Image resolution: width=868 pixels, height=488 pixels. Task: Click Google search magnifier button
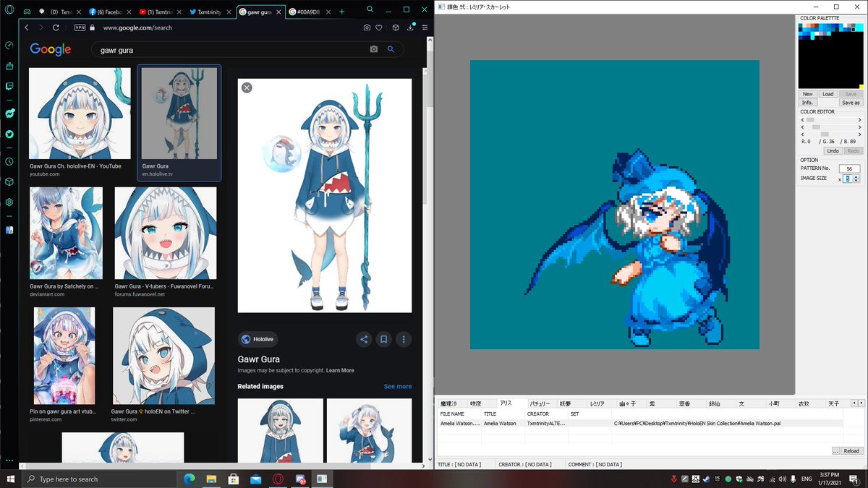click(391, 49)
